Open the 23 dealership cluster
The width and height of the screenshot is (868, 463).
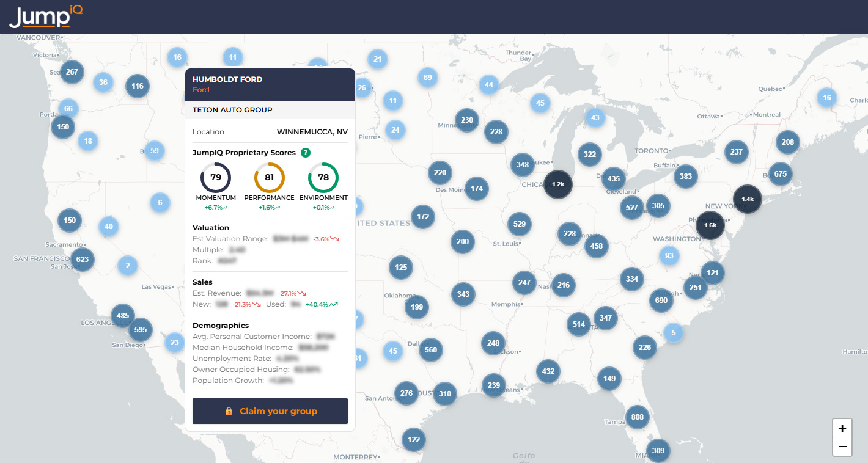(175, 342)
